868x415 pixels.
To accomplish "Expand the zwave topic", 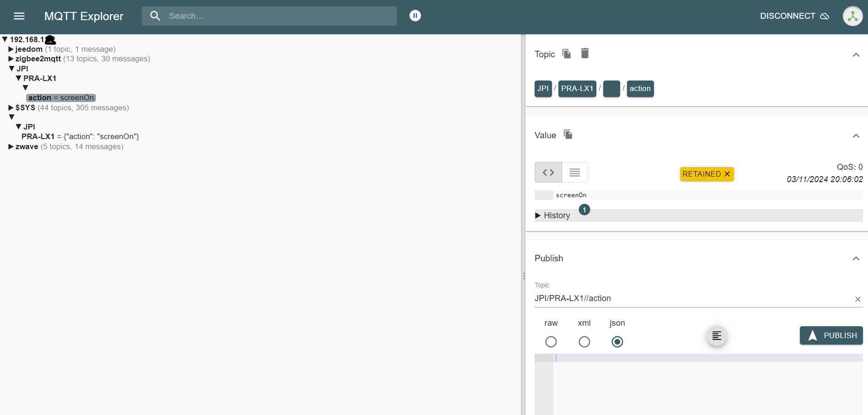I will (x=11, y=146).
